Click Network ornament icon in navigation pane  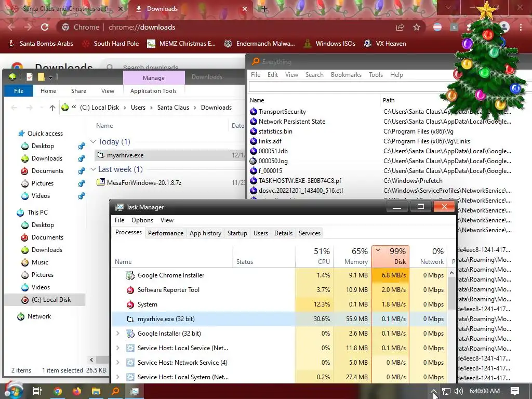[x=21, y=316]
